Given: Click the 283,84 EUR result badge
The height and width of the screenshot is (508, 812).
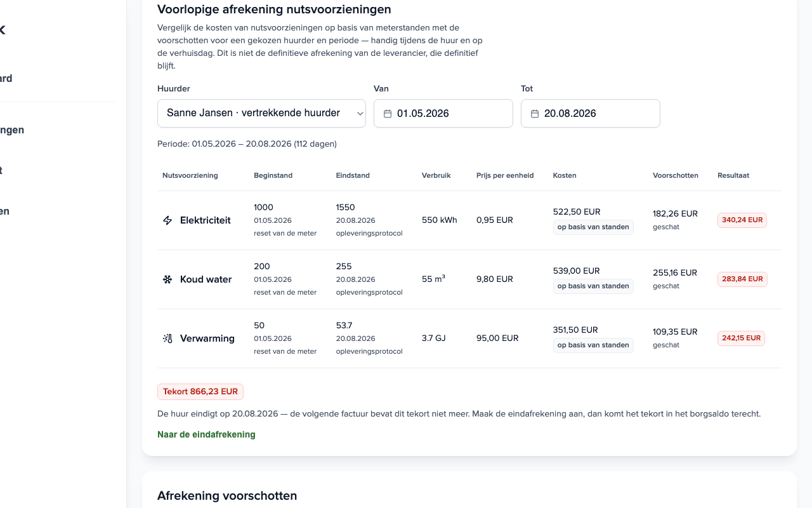Looking at the screenshot, I should point(742,279).
